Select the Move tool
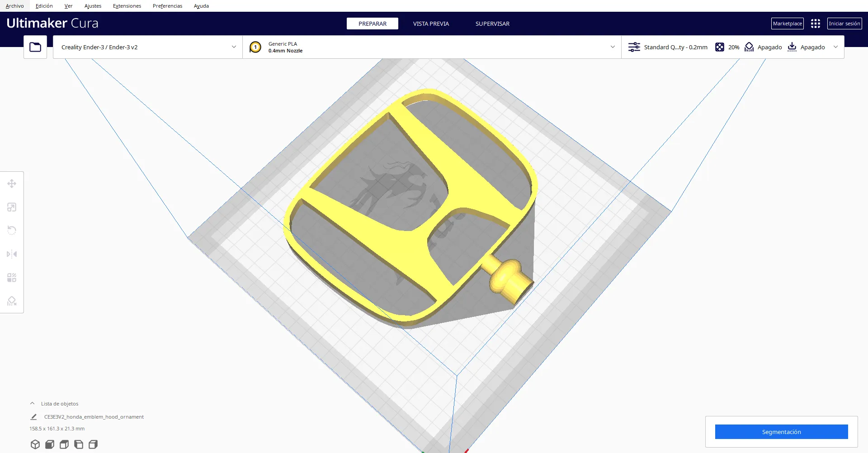The height and width of the screenshot is (453, 868). tap(12, 184)
